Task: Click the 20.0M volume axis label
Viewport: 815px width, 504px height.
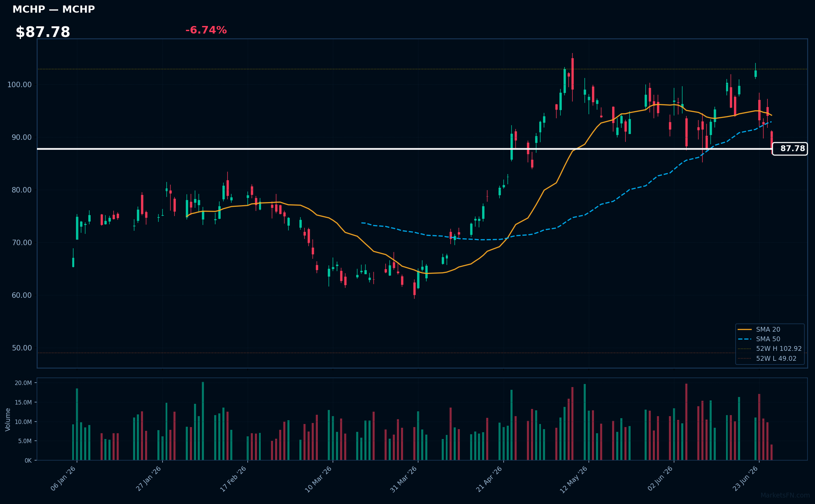Action: point(23,383)
